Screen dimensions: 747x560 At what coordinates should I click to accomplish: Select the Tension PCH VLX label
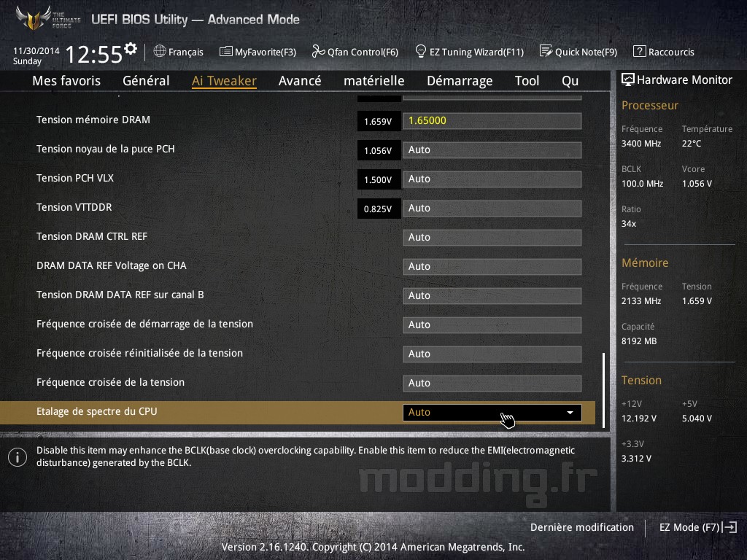(75, 178)
